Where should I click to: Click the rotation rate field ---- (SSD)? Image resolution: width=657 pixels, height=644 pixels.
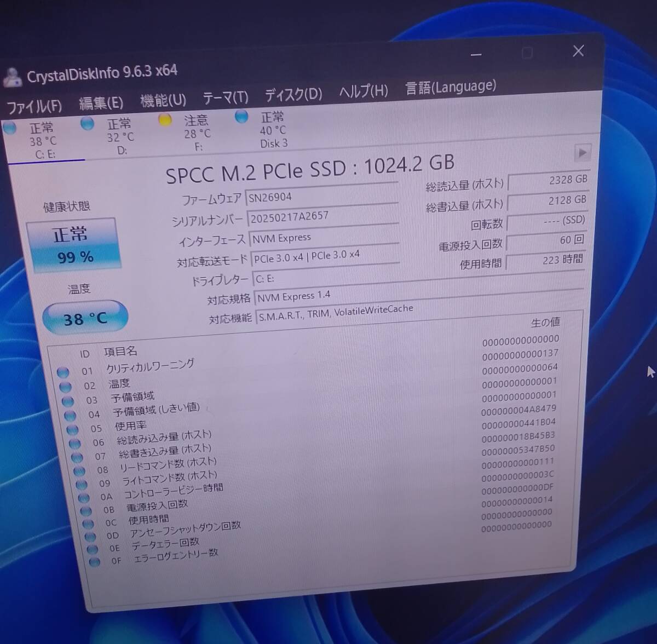(547, 221)
